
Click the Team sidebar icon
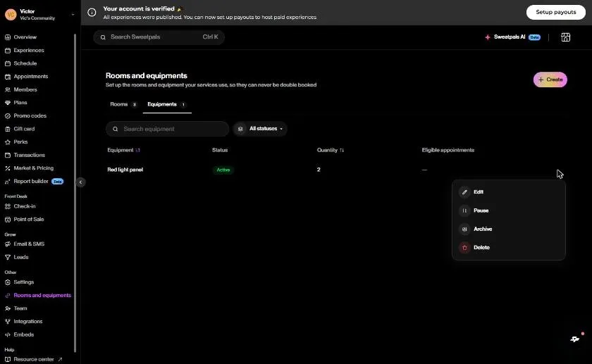point(8,308)
